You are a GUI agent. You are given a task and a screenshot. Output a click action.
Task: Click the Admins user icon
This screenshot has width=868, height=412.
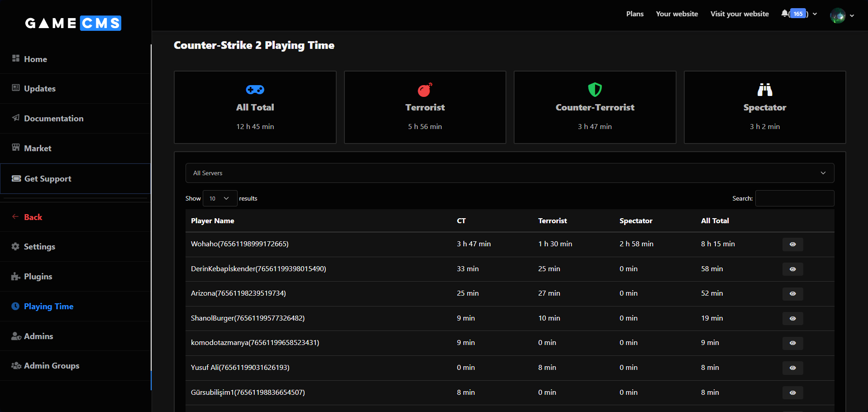[x=16, y=336]
